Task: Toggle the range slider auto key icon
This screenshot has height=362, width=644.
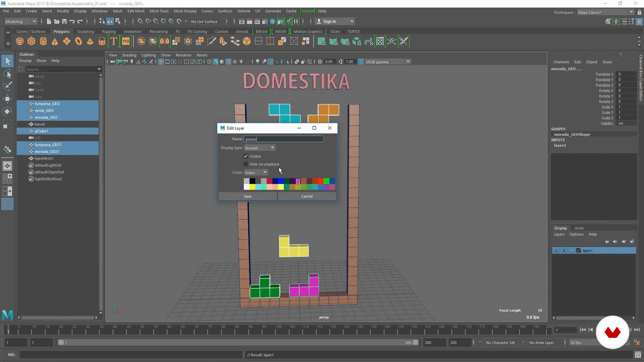Action: (628, 343)
